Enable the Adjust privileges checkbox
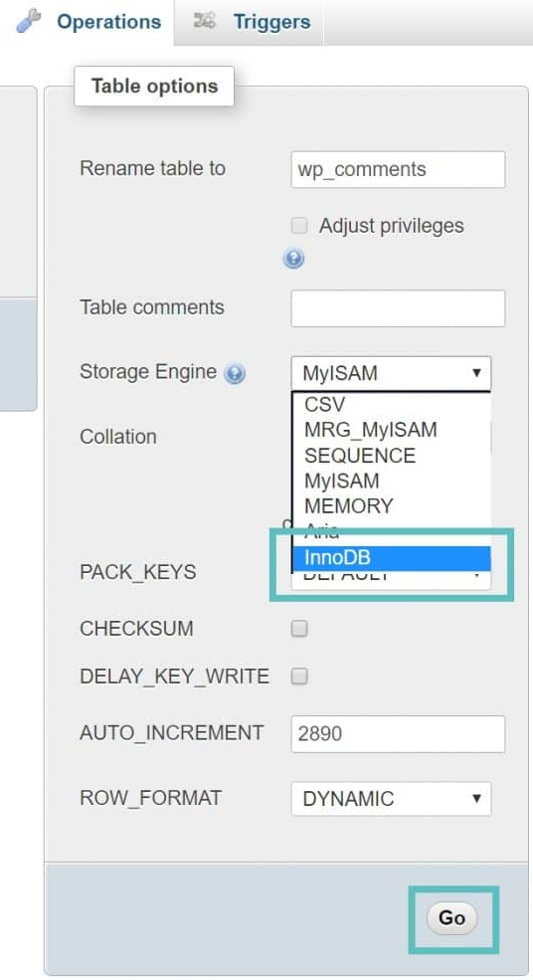The image size is (533, 980). point(300,225)
